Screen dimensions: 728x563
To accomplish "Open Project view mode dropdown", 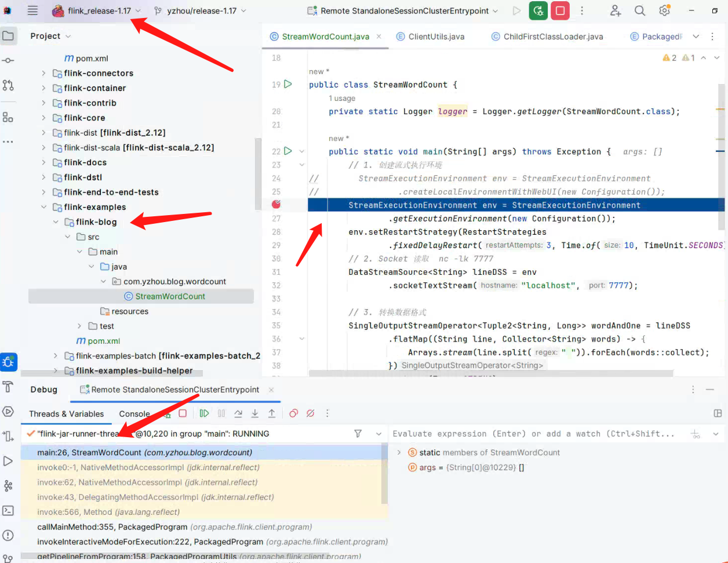I will (x=50, y=36).
